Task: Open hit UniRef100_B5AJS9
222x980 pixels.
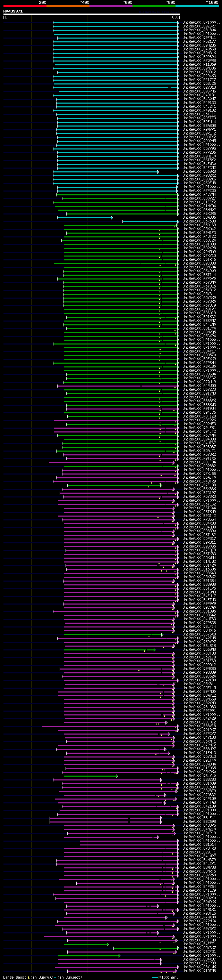Action: pyautogui.click(x=199, y=225)
